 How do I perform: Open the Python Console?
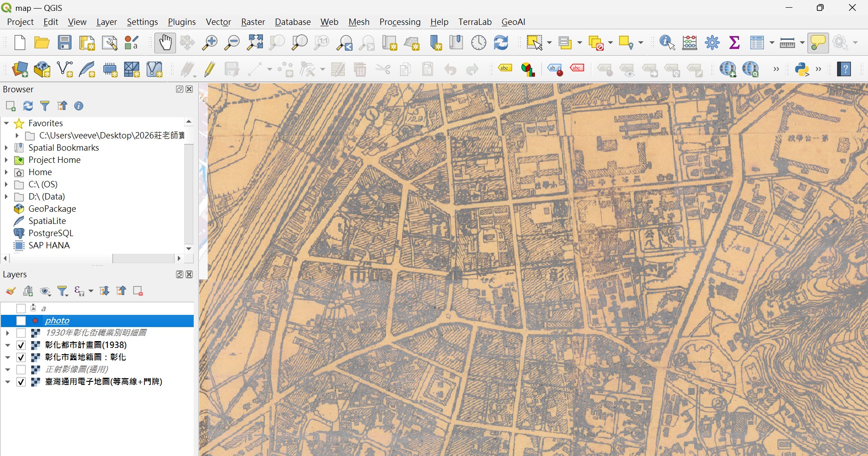point(802,69)
